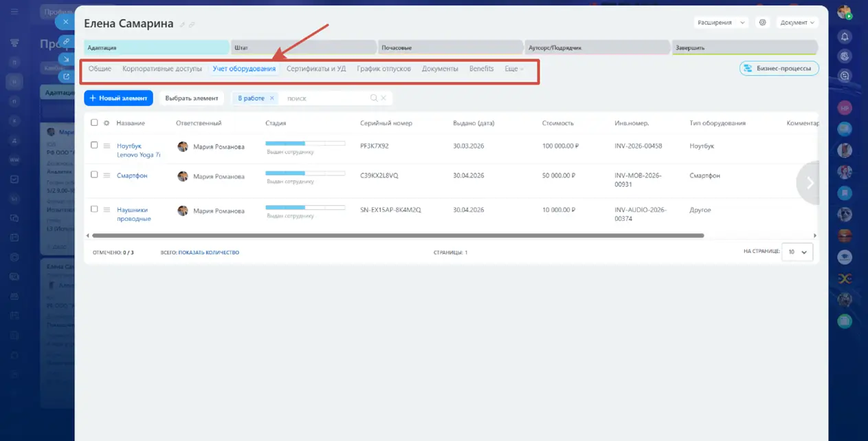Open the notifications bell in right sidebar
Viewport: 868px width, 441px height.
[845, 36]
